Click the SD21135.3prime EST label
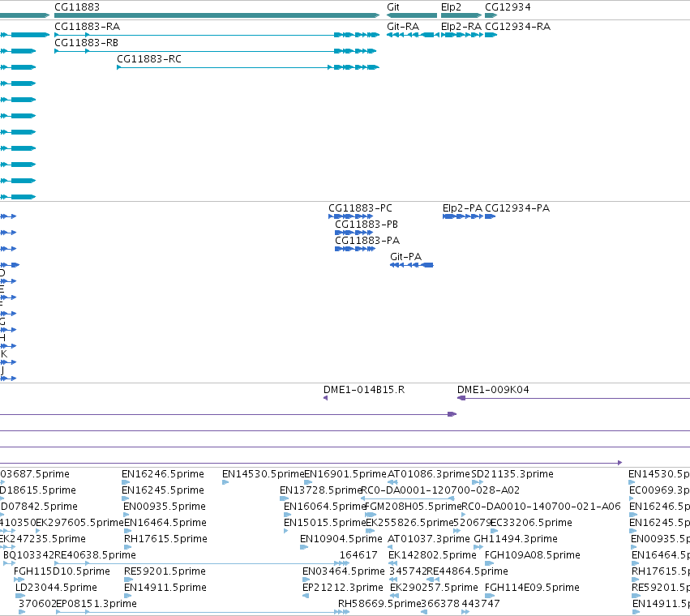Viewport: 690px width, 616px height. point(512,474)
